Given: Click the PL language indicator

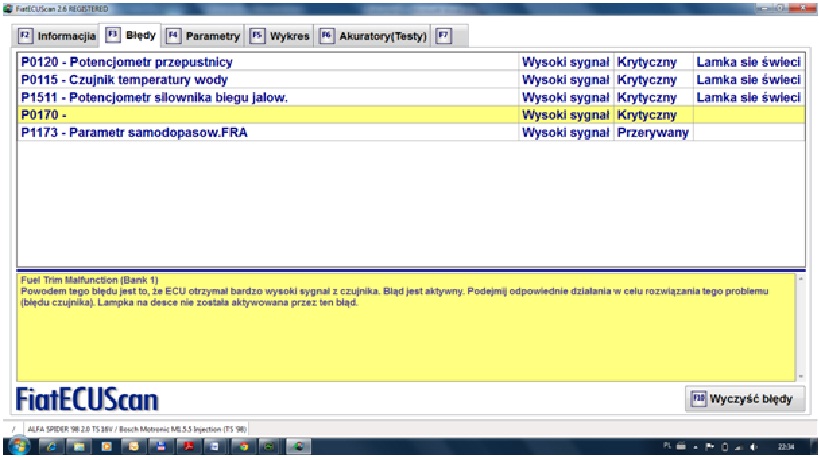Looking at the screenshot, I should click(x=667, y=446).
